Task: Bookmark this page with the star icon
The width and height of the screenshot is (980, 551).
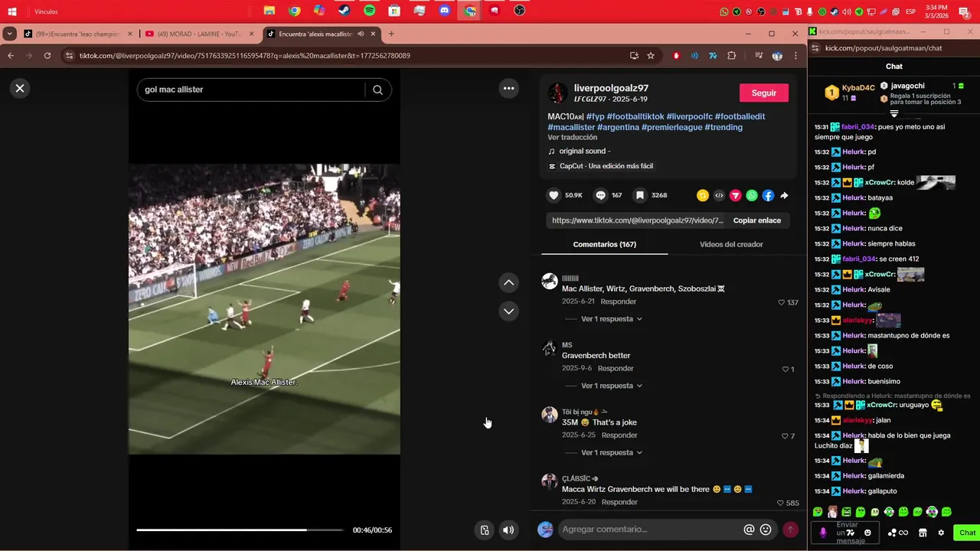Action: click(x=651, y=56)
